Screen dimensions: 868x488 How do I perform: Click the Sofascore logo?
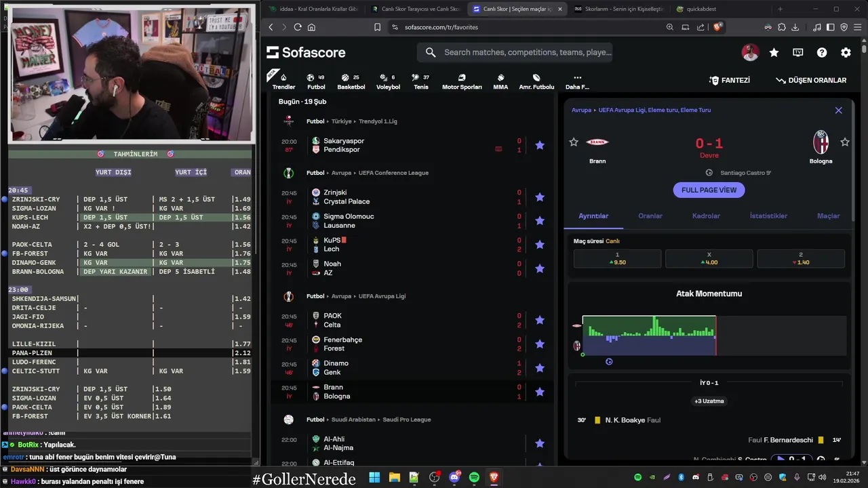click(x=306, y=52)
